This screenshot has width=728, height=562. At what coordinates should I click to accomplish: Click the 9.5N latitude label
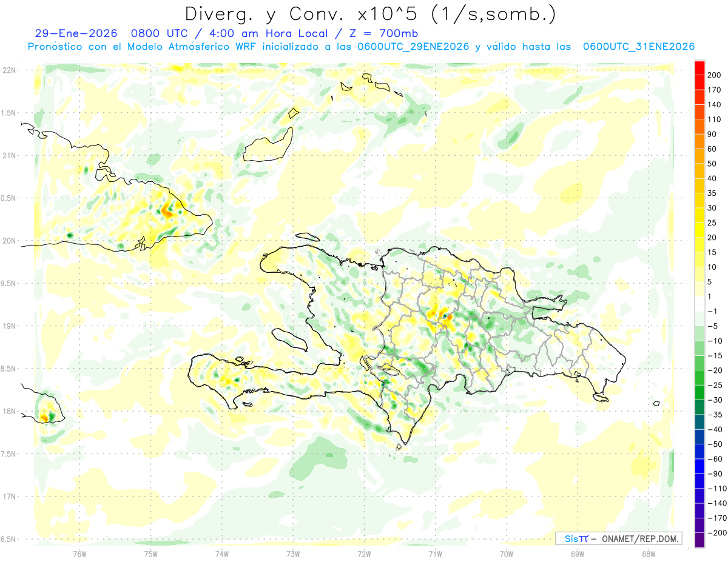click(8, 283)
